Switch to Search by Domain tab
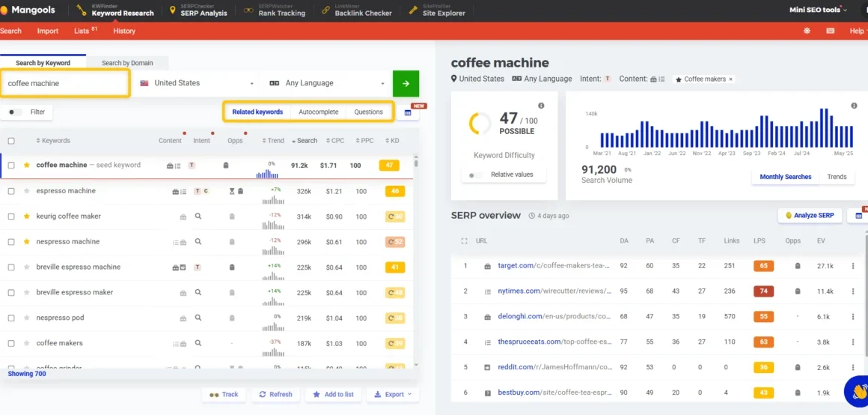 [x=127, y=63]
